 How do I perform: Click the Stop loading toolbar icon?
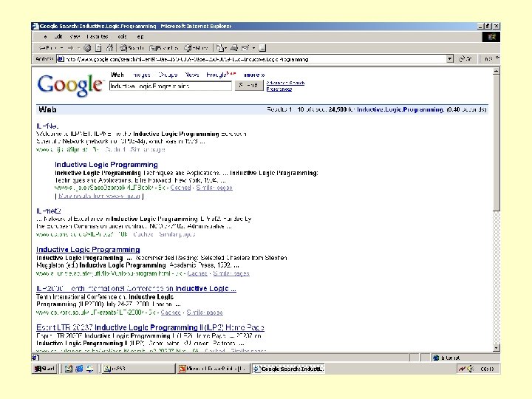[x=87, y=48]
